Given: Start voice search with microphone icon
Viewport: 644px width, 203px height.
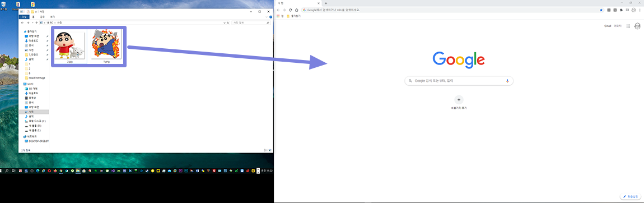Looking at the screenshot, I should pos(507,81).
